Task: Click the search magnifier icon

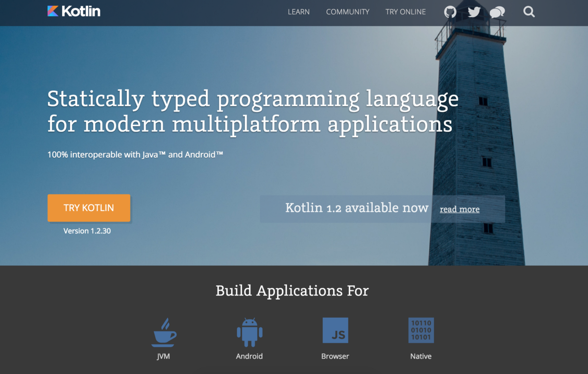Action: coord(529,12)
